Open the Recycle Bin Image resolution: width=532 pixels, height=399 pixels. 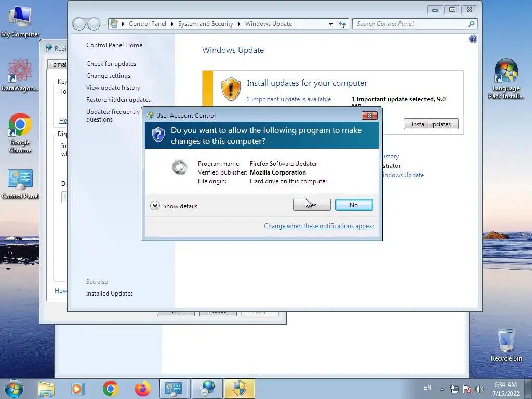pos(506,345)
